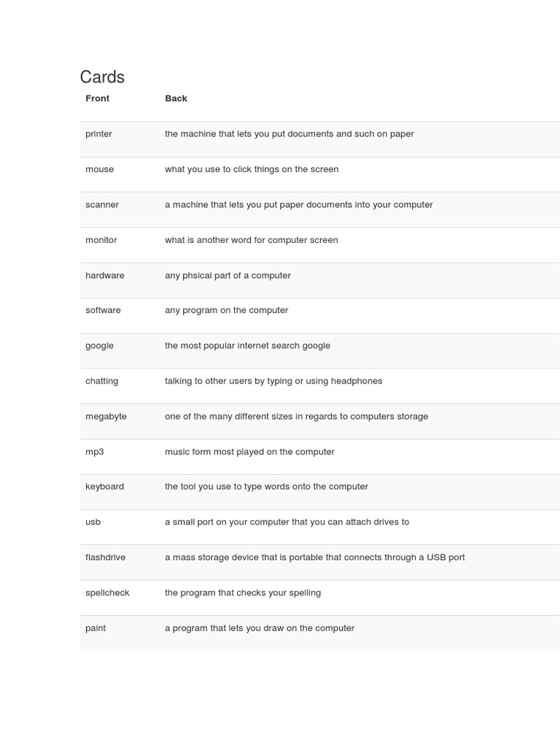Select the "mp3" card term
560x747 pixels.
[x=94, y=452]
